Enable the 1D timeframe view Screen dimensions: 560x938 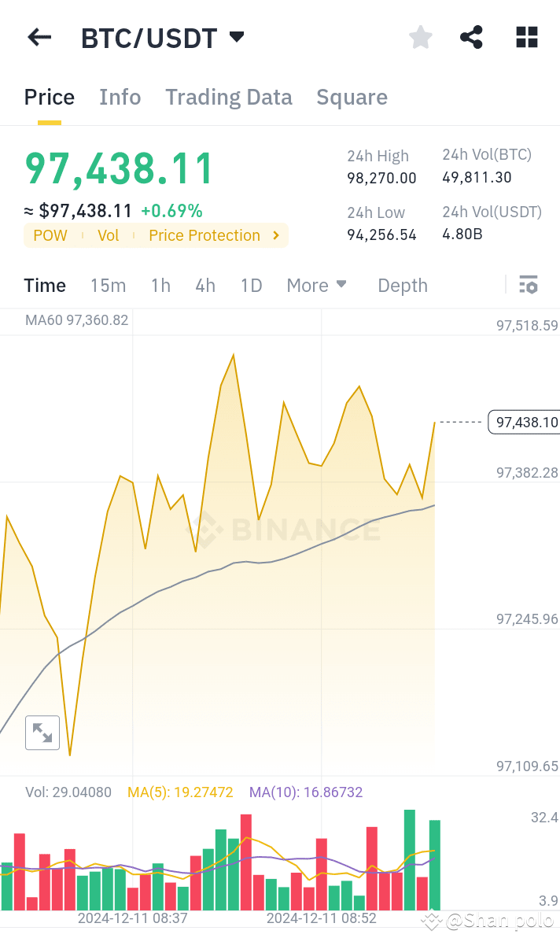point(251,285)
